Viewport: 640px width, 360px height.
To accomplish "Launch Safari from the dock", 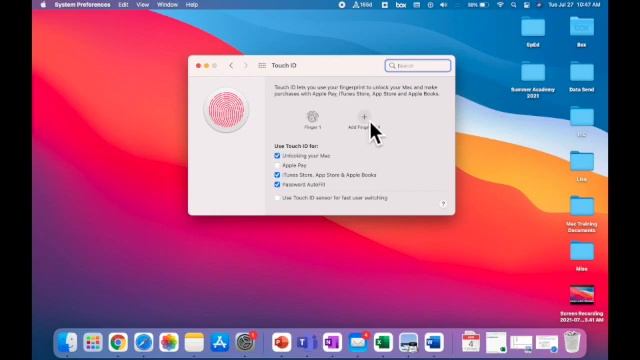I will (x=143, y=342).
